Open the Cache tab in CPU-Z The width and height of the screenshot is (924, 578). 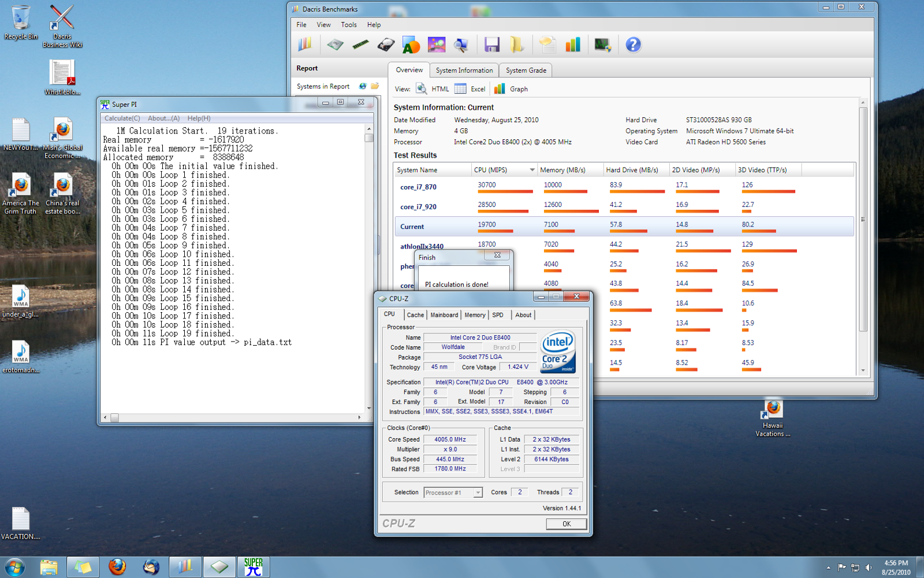(415, 315)
